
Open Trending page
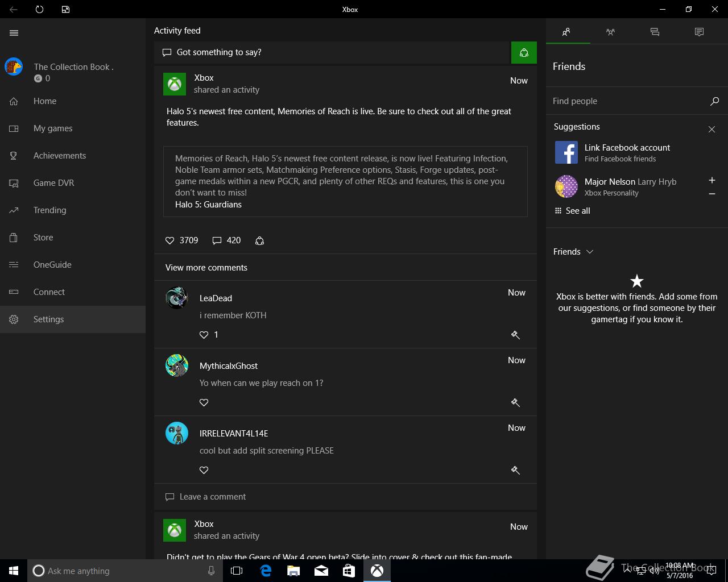73,210
